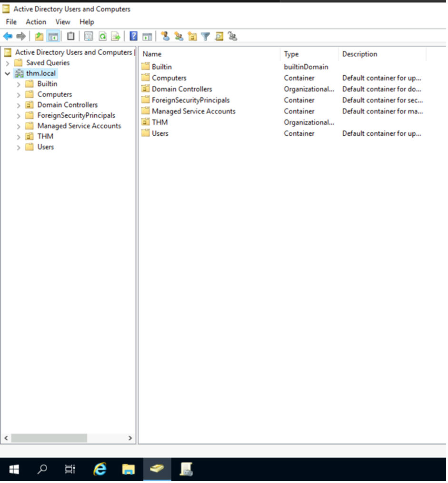Select Saved Queries in the tree
This screenshot has width=448, height=483.
(48, 63)
